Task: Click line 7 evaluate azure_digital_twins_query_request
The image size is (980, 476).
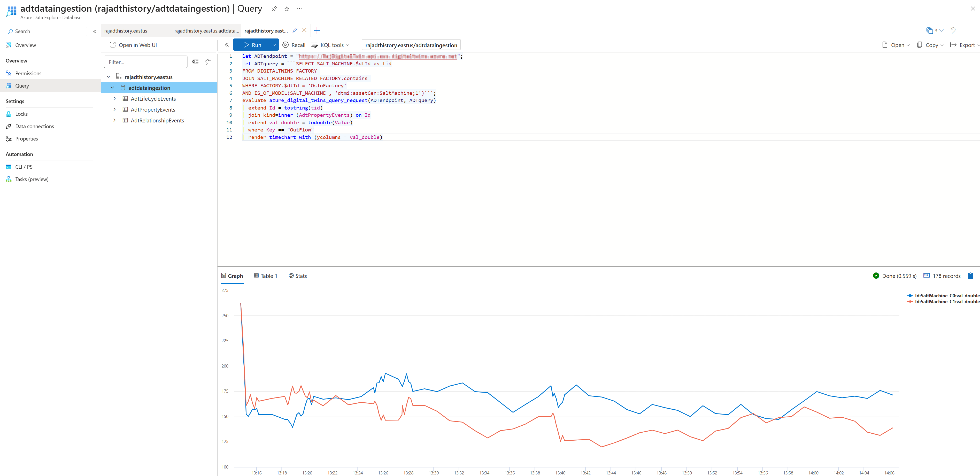Action: tap(339, 100)
